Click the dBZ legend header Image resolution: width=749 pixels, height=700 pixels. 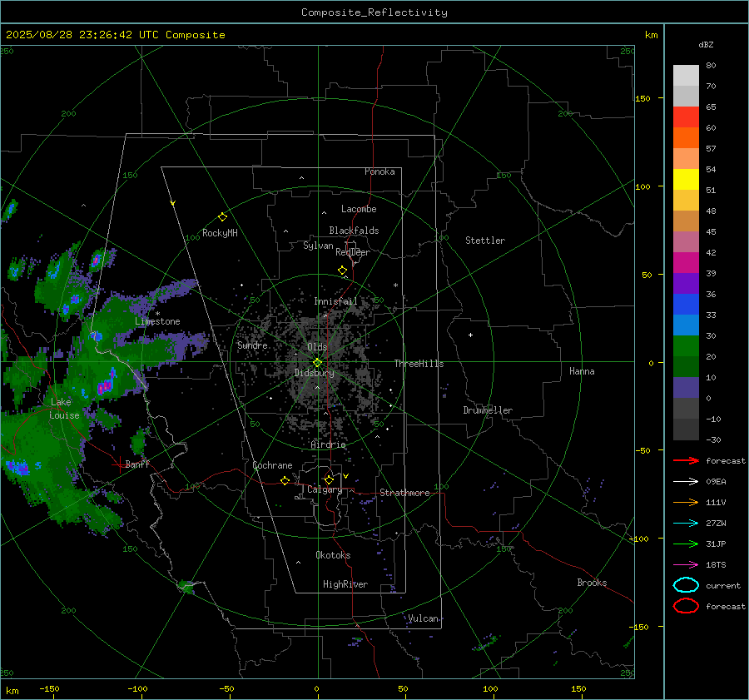pyautogui.click(x=706, y=44)
